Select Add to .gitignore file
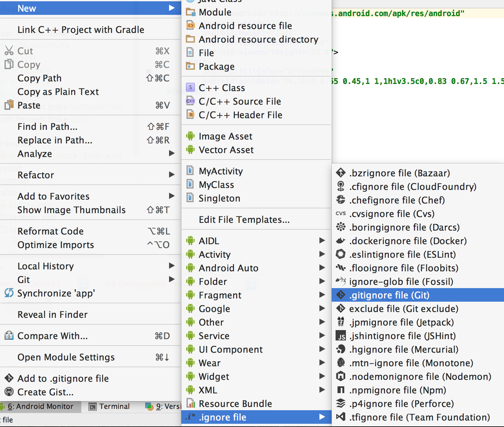This screenshot has height=427, width=504. pyautogui.click(x=90, y=378)
